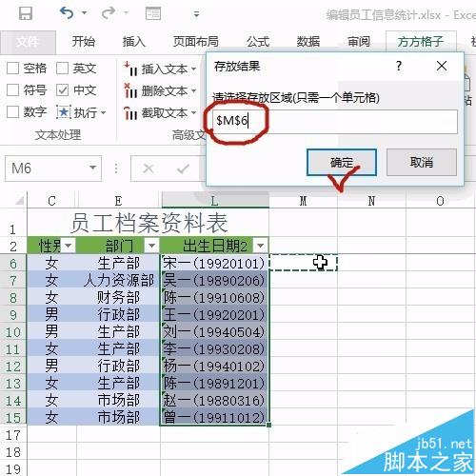Switch to the 数据 ribbon tab
This screenshot has height=476, width=476.
308,42
